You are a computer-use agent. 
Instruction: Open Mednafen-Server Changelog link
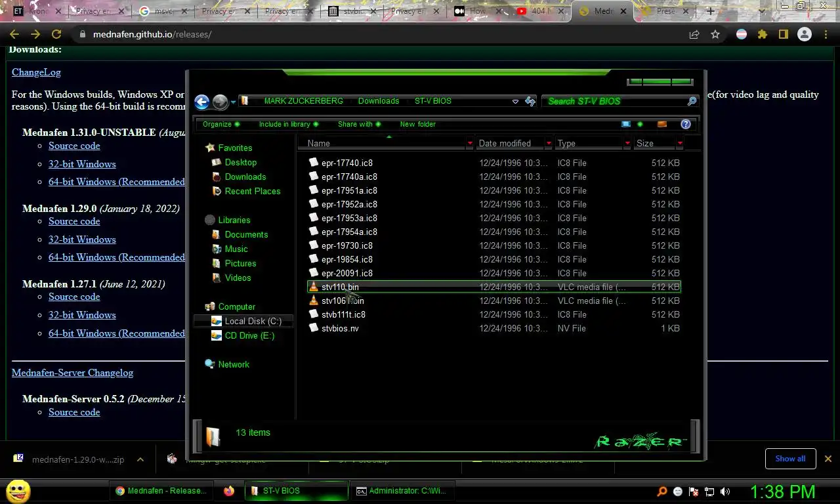[x=72, y=373]
